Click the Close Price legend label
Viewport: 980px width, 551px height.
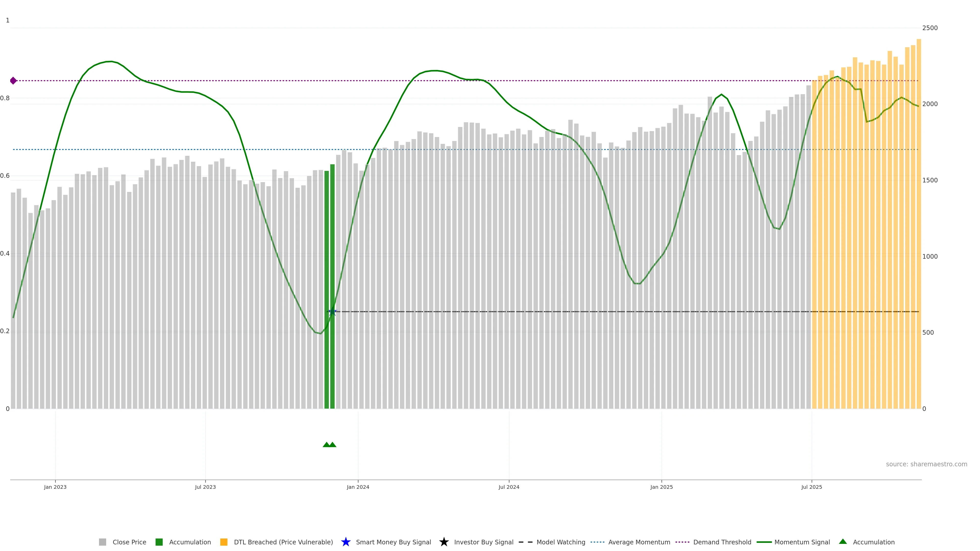pyautogui.click(x=129, y=542)
